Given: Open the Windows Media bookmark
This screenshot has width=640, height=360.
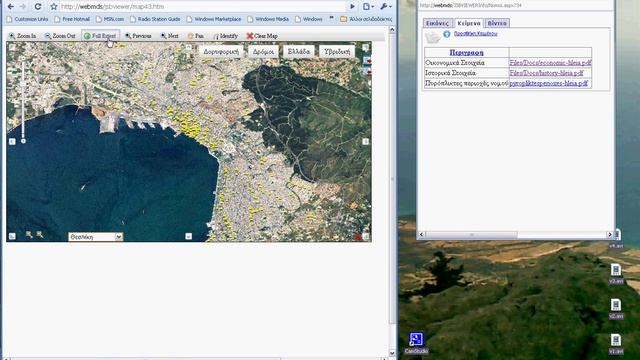Looking at the screenshot, I should 268,19.
